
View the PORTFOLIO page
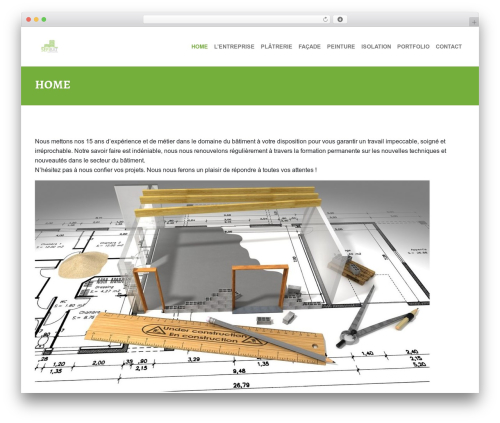click(x=413, y=47)
